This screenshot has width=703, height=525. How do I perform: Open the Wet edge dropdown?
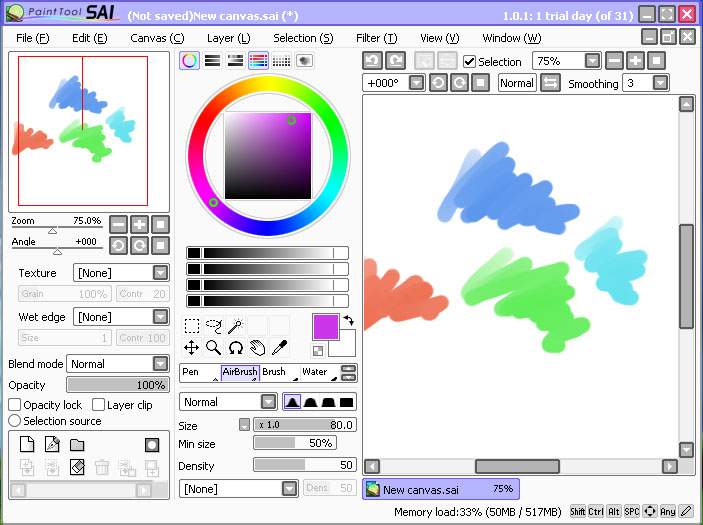(160, 317)
